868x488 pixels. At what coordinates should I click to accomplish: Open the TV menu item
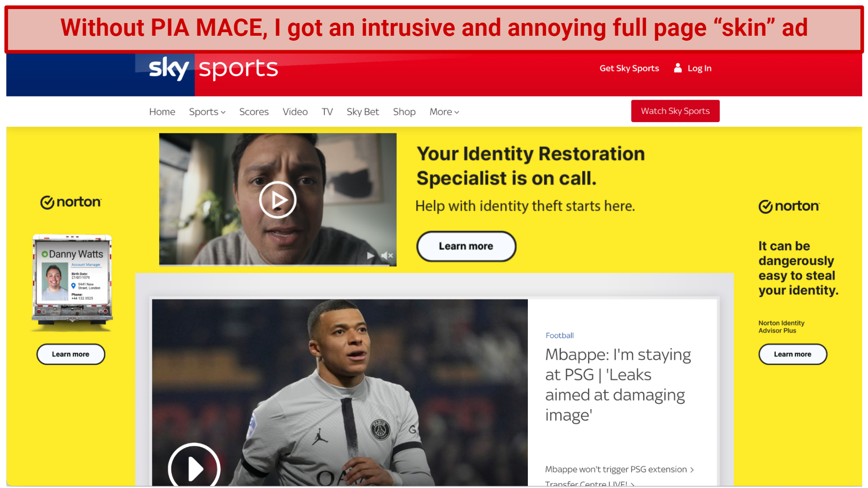tap(327, 112)
